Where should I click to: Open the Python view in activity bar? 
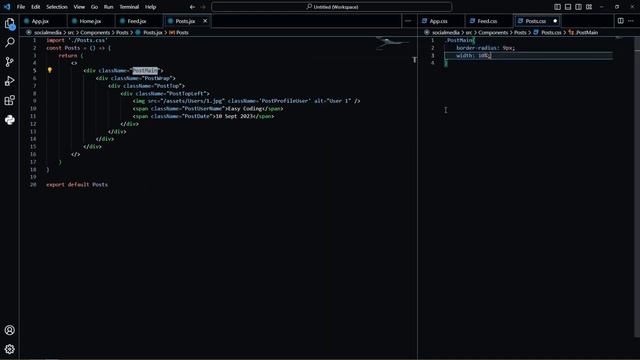(10, 120)
